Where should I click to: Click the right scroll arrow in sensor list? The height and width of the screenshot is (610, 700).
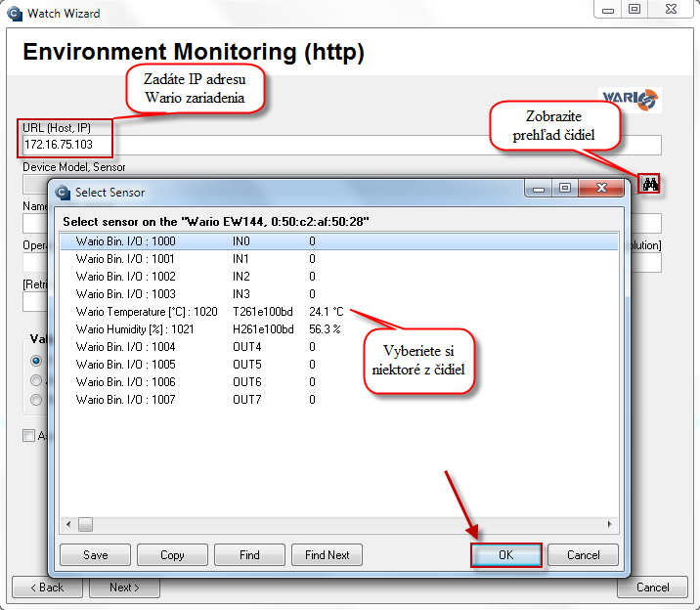click(610, 524)
